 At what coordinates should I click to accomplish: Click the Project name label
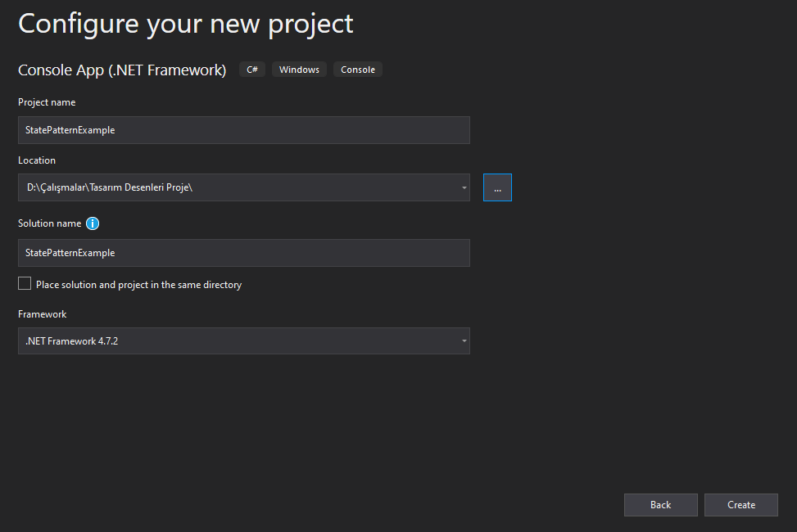47,102
